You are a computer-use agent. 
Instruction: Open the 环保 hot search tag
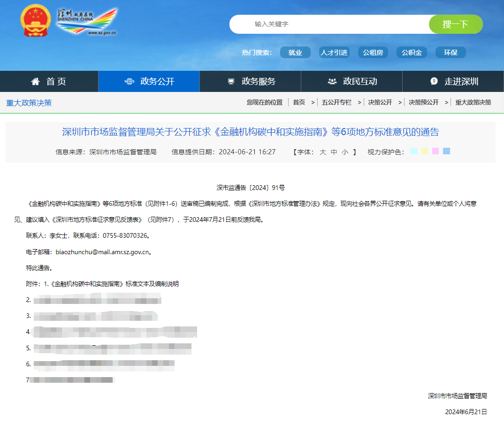[450, 52]
